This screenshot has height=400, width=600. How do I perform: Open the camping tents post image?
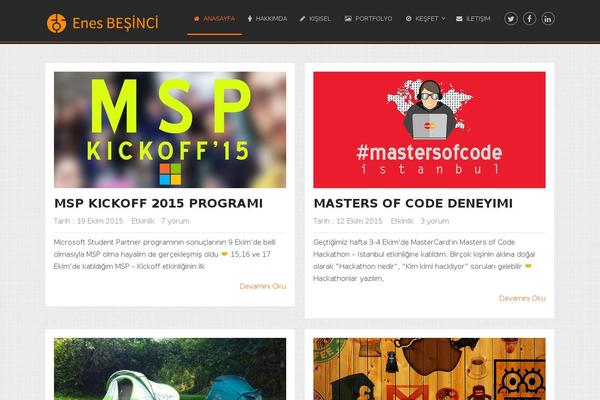(x=170, y=369)
